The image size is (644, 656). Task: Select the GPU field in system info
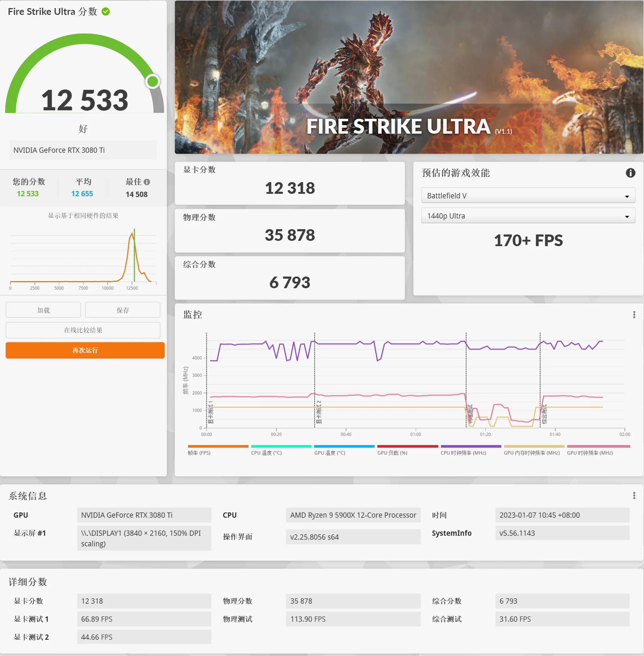pos(144,515)
